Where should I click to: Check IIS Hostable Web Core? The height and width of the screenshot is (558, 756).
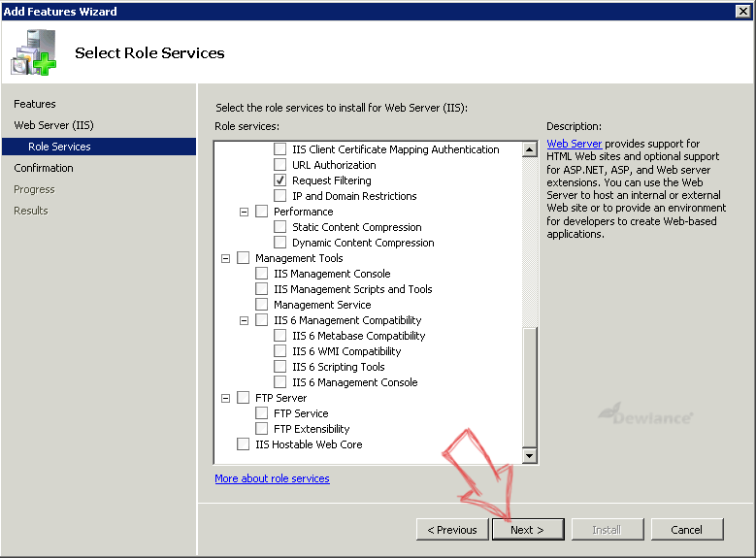(x=243, y=443)
